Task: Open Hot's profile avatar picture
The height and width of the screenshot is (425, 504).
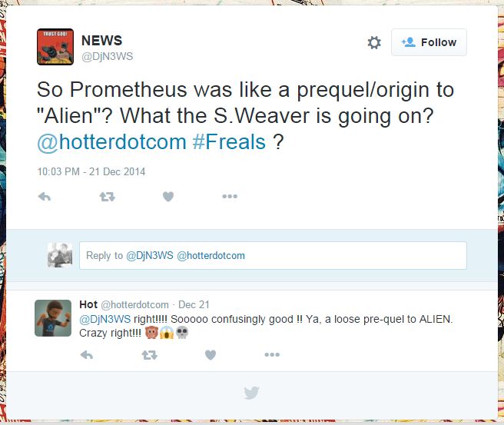Action: tap(53, 318)
